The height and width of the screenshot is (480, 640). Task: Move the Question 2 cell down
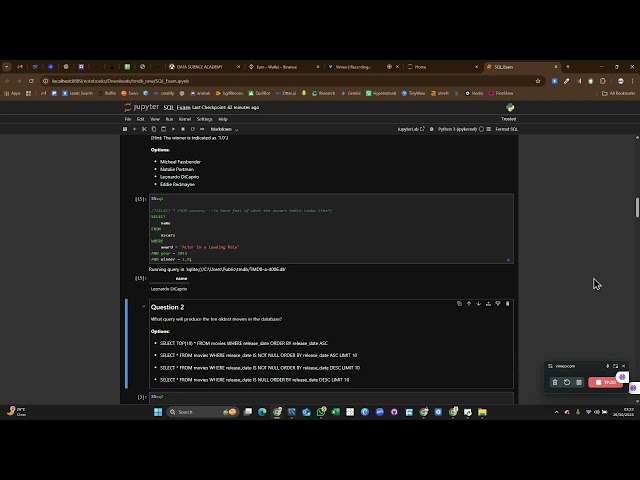click(478, 304)
